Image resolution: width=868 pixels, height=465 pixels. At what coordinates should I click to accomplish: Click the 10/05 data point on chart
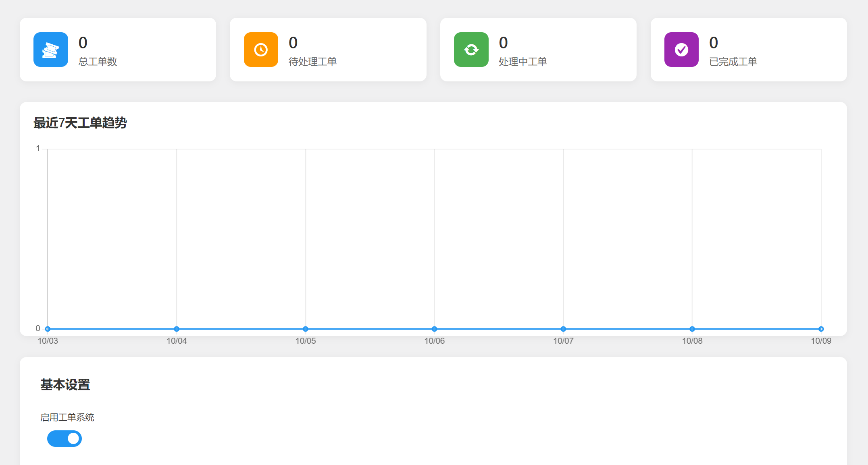tap(306, 329)
